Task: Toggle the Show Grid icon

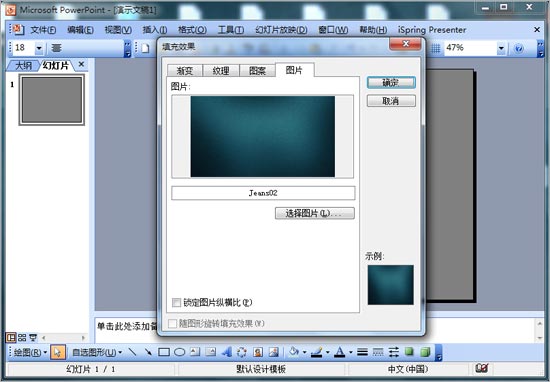Action: click(x=435, y=48)
